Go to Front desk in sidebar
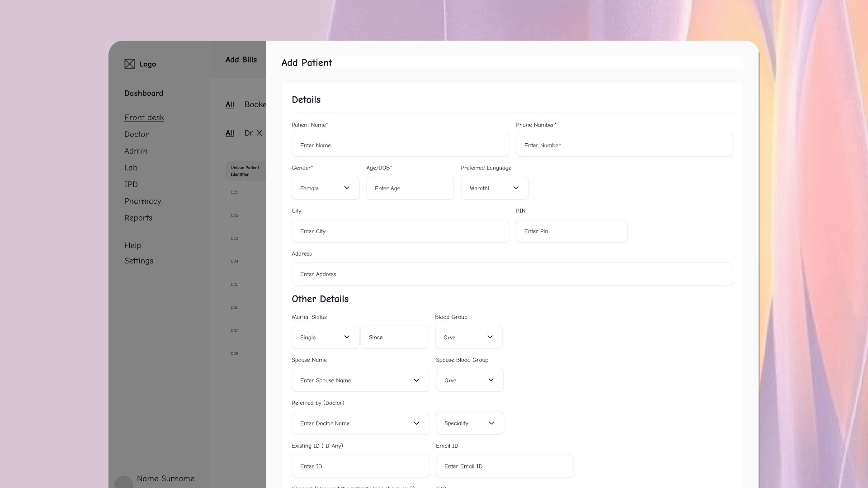 coord(144,117)
